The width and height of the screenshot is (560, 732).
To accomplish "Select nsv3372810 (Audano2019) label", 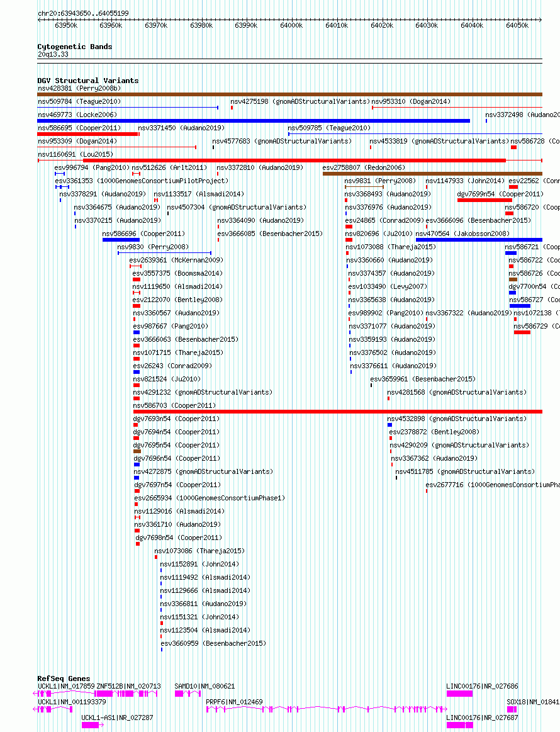I will coord(260,167).
